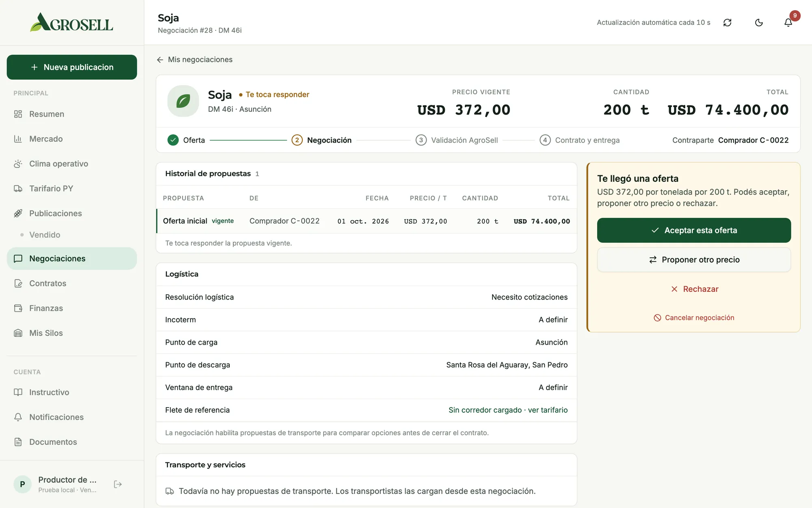Click Rechazar to reject the offer
The height and width of the screenshot is (508, 812).
(x=694, y=289)
